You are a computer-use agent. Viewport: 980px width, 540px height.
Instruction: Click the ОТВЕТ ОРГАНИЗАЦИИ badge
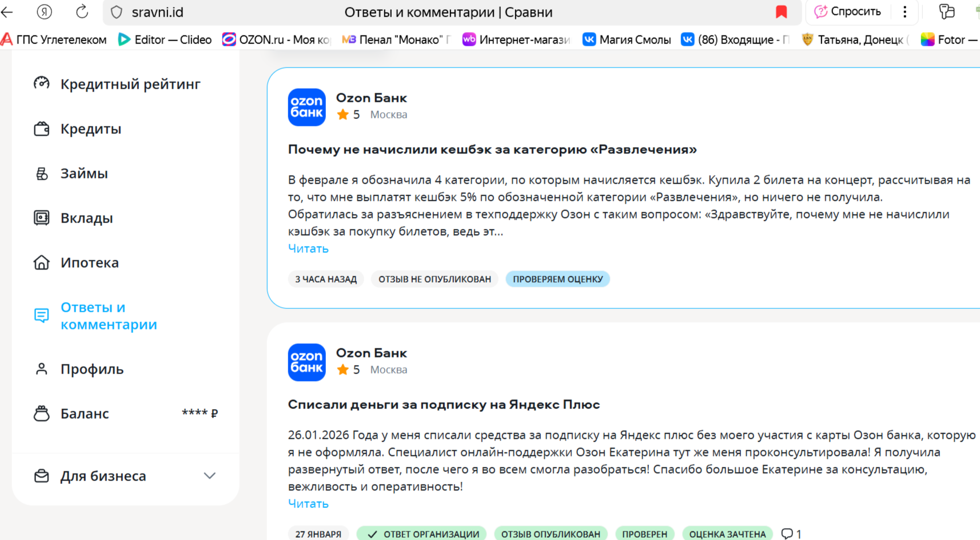pyautogui.click(x=421, y=534)
